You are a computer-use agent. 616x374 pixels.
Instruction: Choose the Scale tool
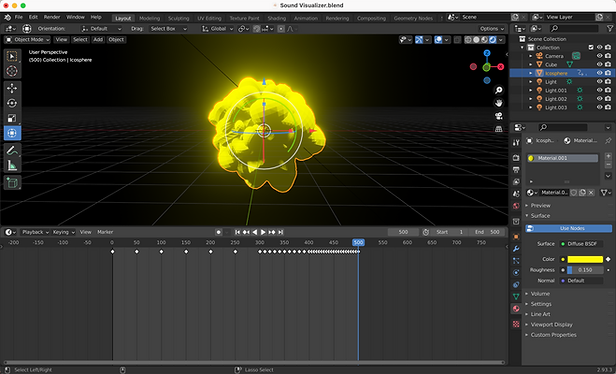click(12, 118)
